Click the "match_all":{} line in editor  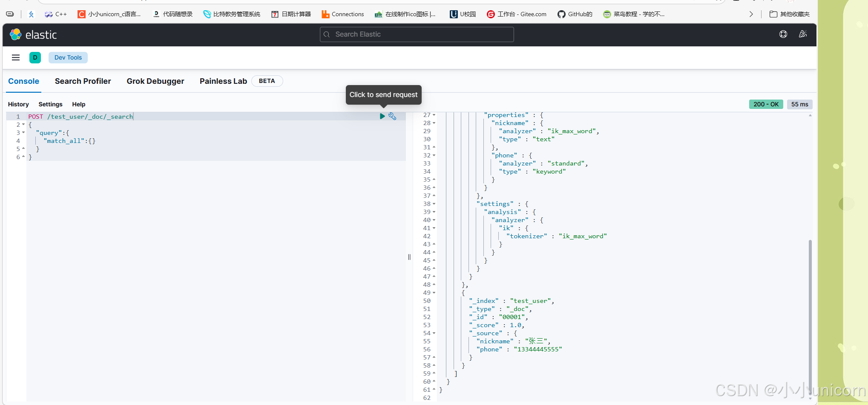69,141
